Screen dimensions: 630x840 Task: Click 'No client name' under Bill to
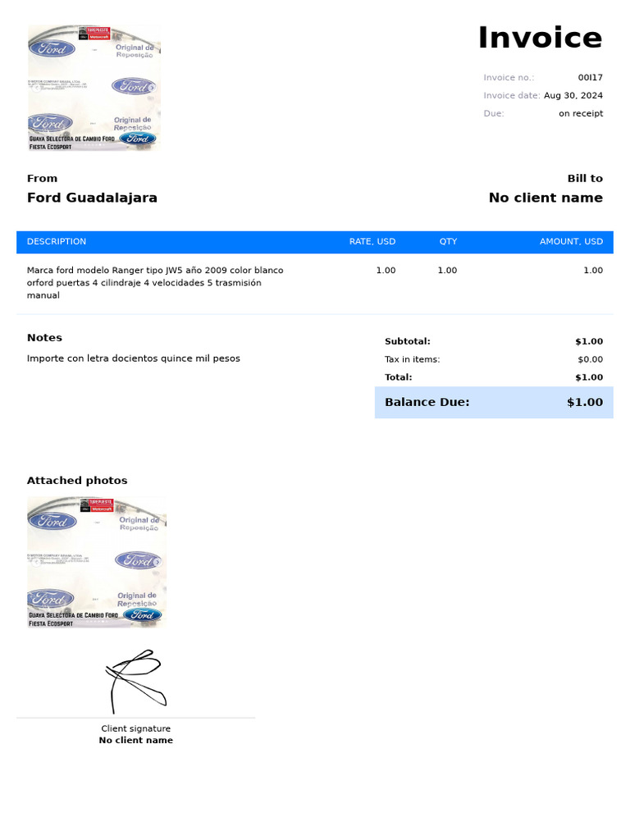(546, 198)
